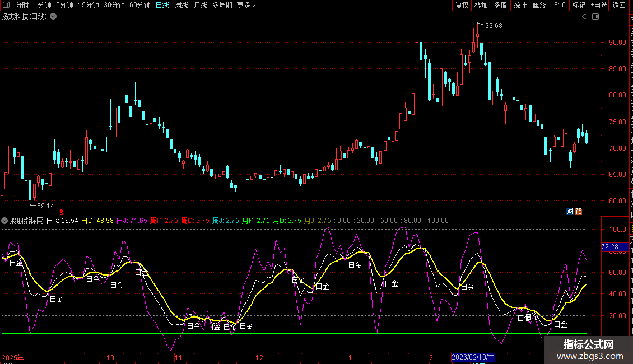Click the red S marker near 59.14
The image size is (633, 364).
coord(62,211)
